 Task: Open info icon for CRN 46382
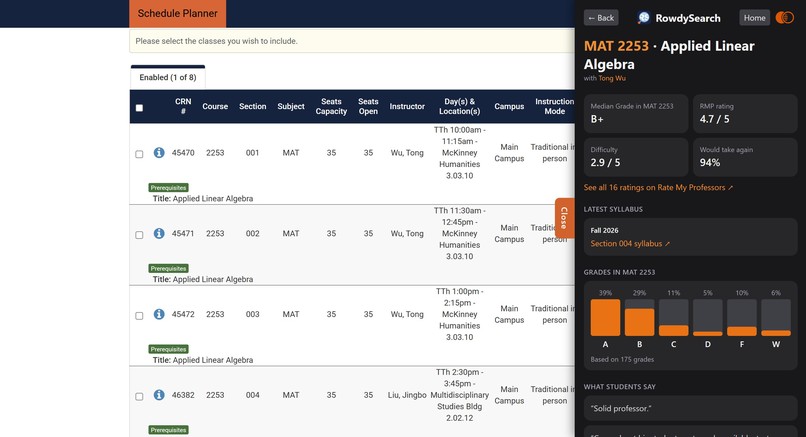pos(159,395)
